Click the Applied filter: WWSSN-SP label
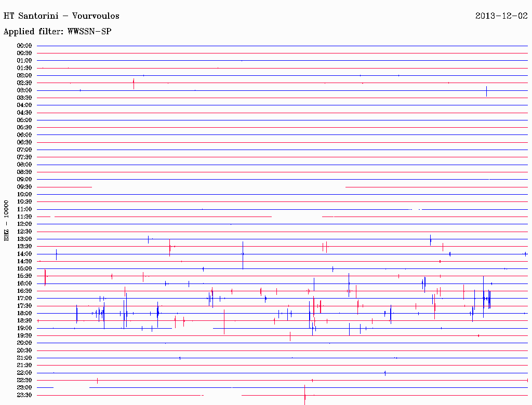The height and width of the screenshot is (405, 532). [x=57, y=32]
